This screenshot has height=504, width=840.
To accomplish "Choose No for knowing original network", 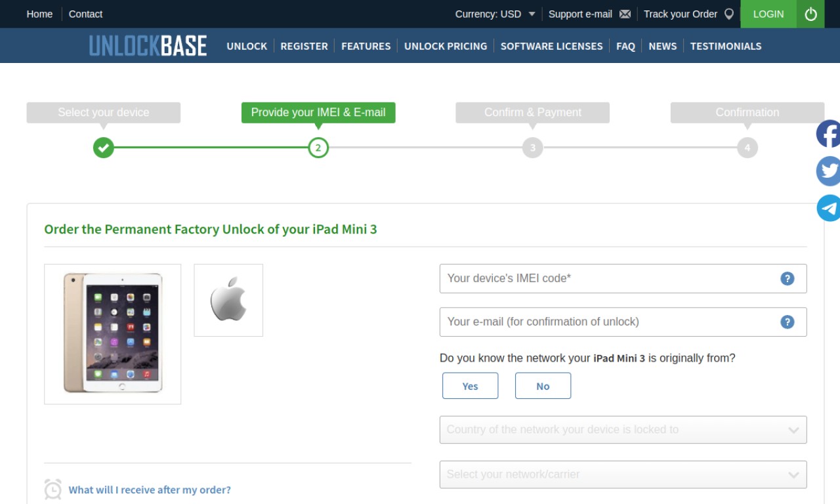I will [543, 386].
